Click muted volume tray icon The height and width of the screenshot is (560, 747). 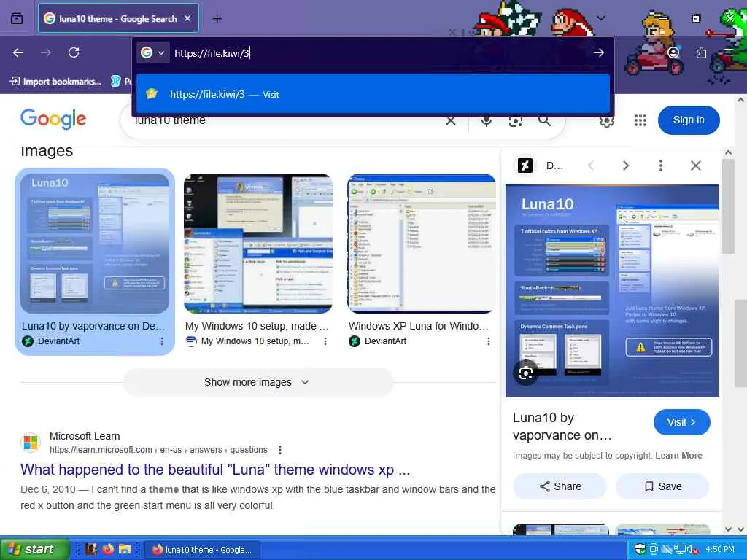(693, 550)
